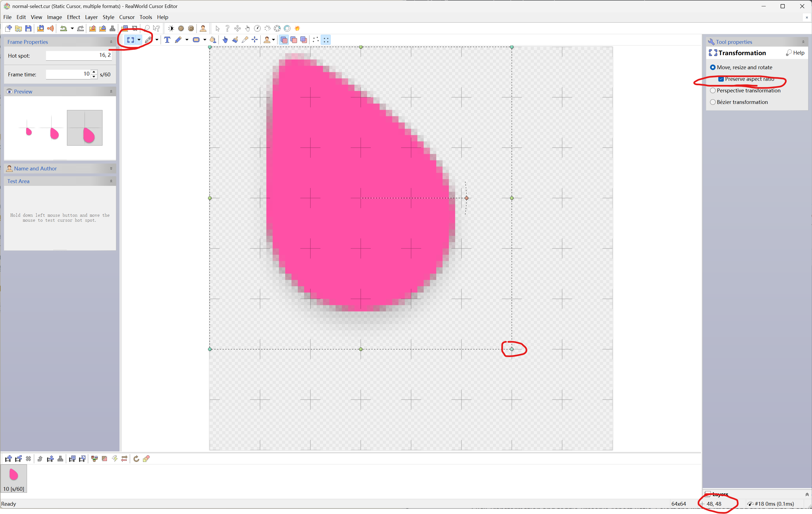This screenshot has width=812, height=514.
Task: Increase frame time with up stepper
Action: pos(94,72)
